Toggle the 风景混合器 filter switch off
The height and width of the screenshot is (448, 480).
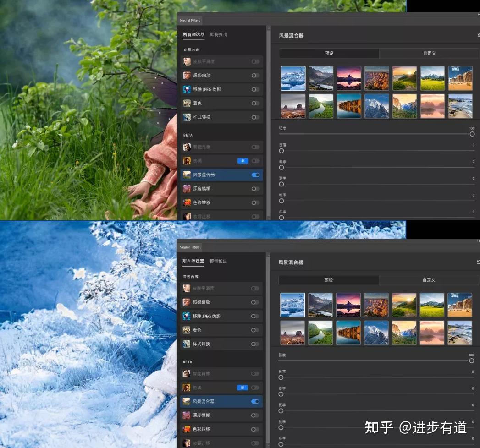click(x=255, y=175)
